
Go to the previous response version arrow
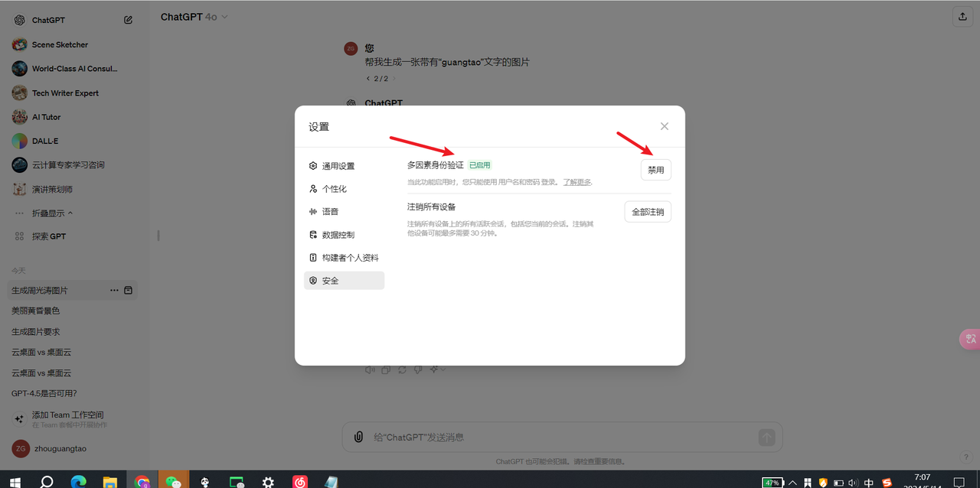tap(368, 79)
